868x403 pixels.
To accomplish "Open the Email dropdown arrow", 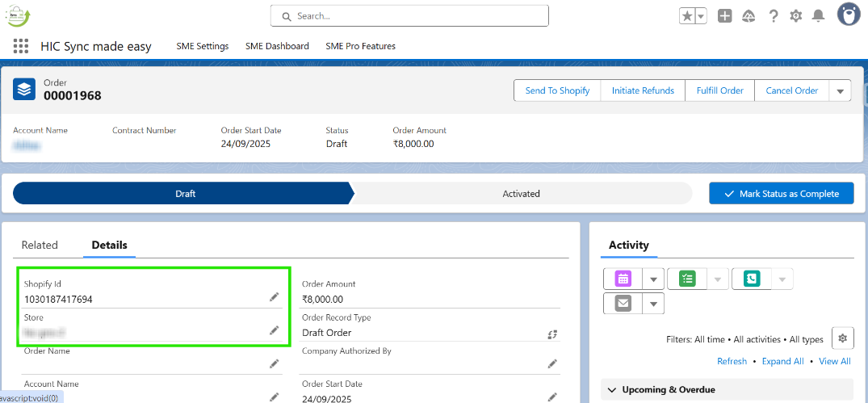I will coord(653,304).
